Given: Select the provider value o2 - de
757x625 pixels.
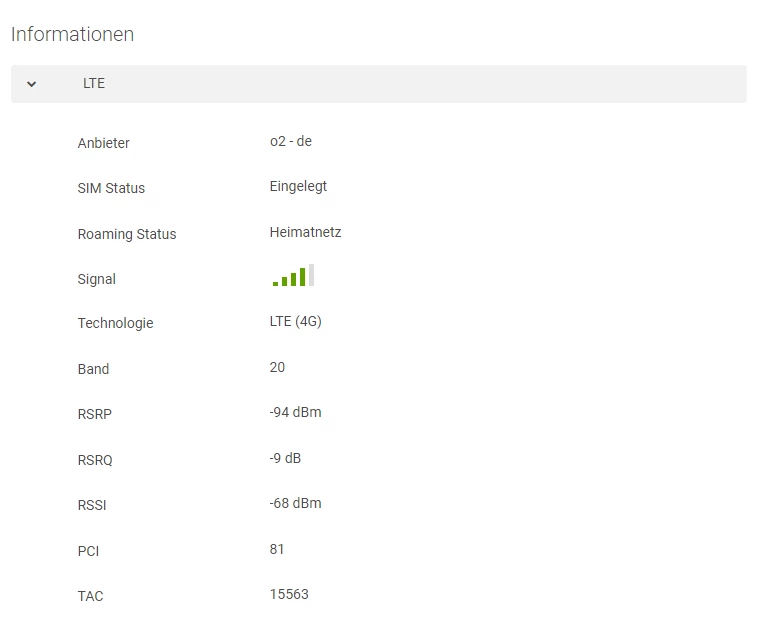Looking at the screenshot, I should pos(290,141).
